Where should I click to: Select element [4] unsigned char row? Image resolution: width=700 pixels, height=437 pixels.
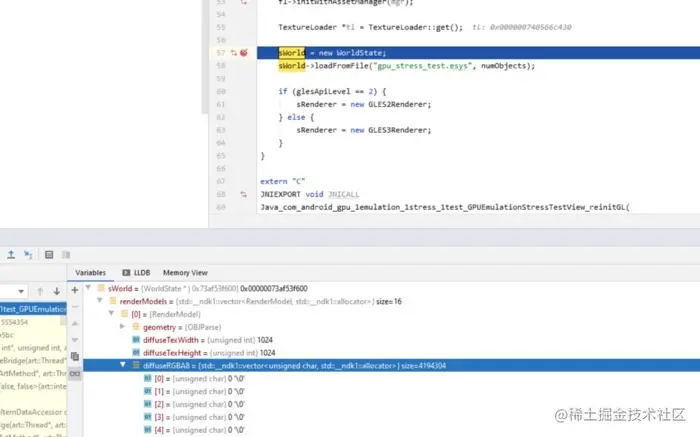point(392,430)
